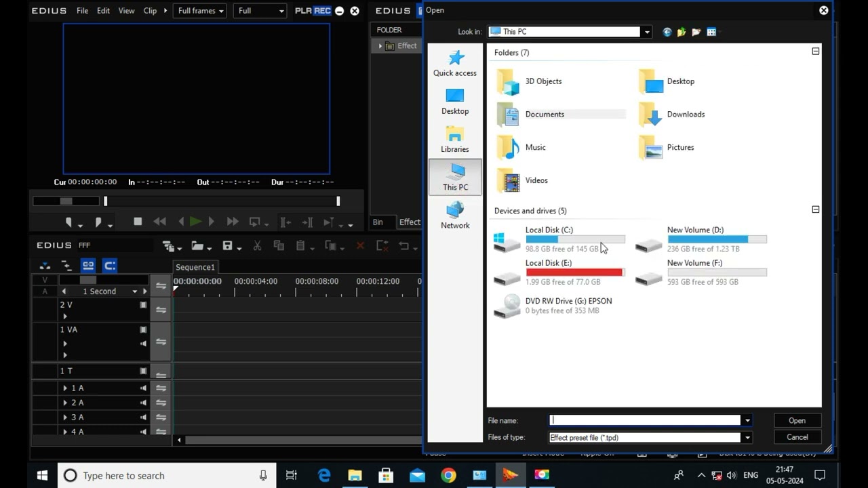
Task: Click the Save project icon in timeline toolbar
Action: [228, 246]
